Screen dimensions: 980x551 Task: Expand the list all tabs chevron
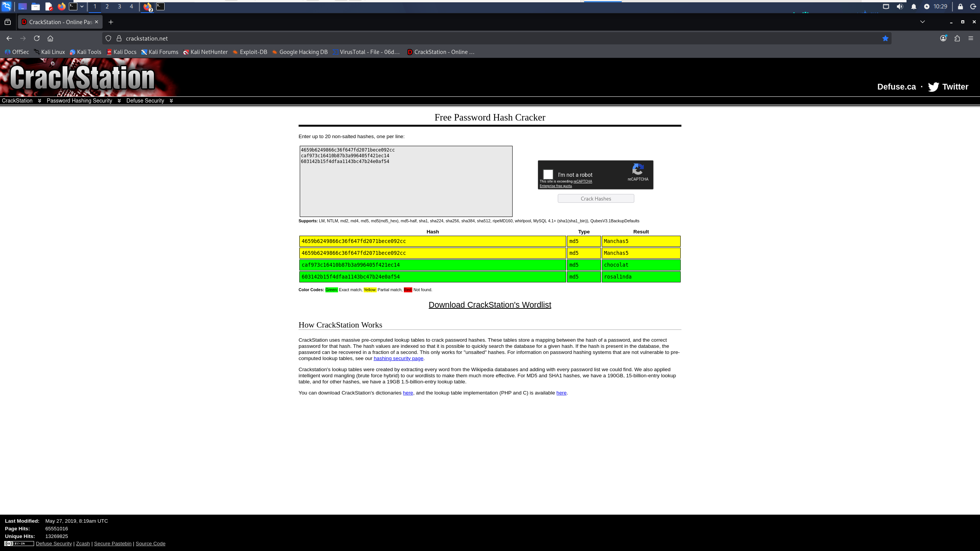point(923,22)
